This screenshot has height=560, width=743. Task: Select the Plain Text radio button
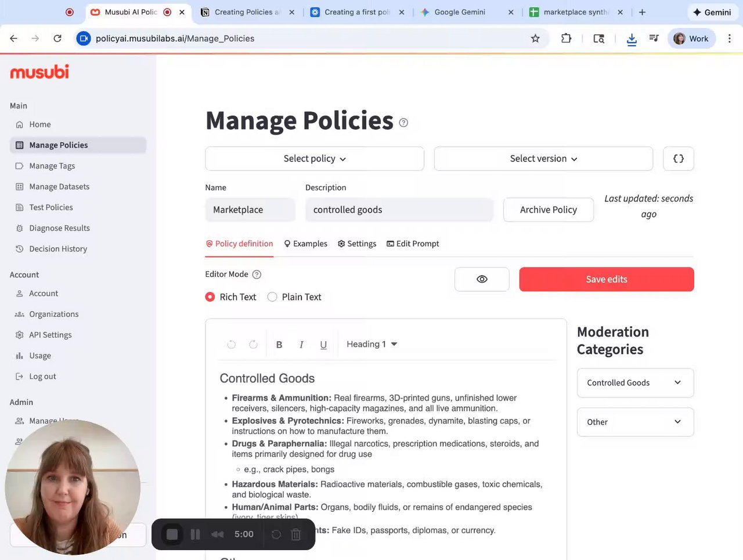272,297
